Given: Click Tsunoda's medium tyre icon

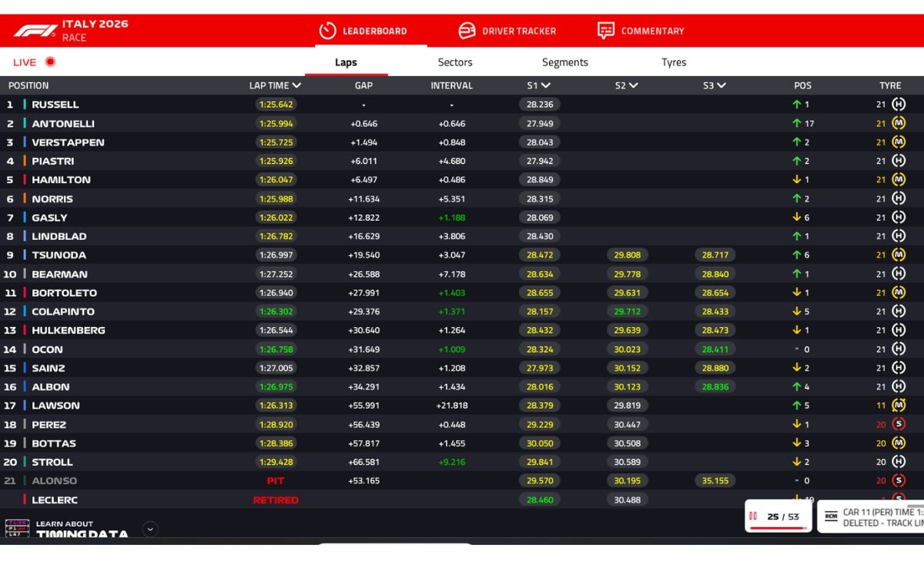Looking at the screenshot, I should 899,255.
